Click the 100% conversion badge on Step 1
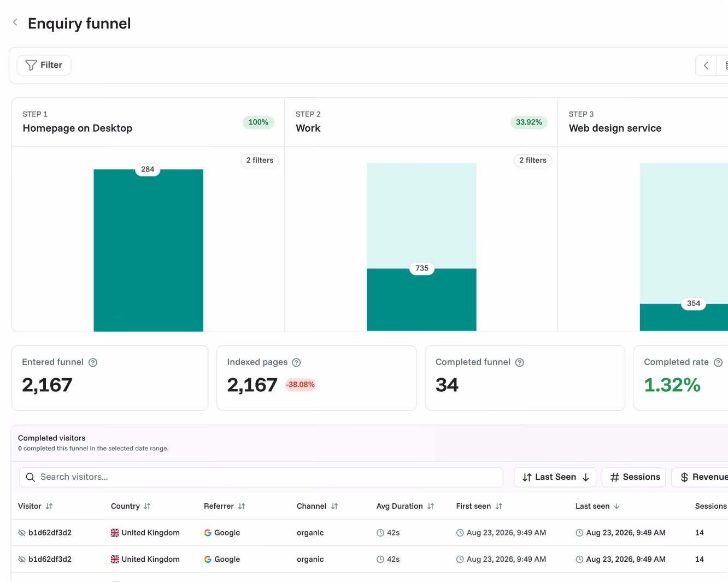The image size is (728, 582). (x=259, y=122)
